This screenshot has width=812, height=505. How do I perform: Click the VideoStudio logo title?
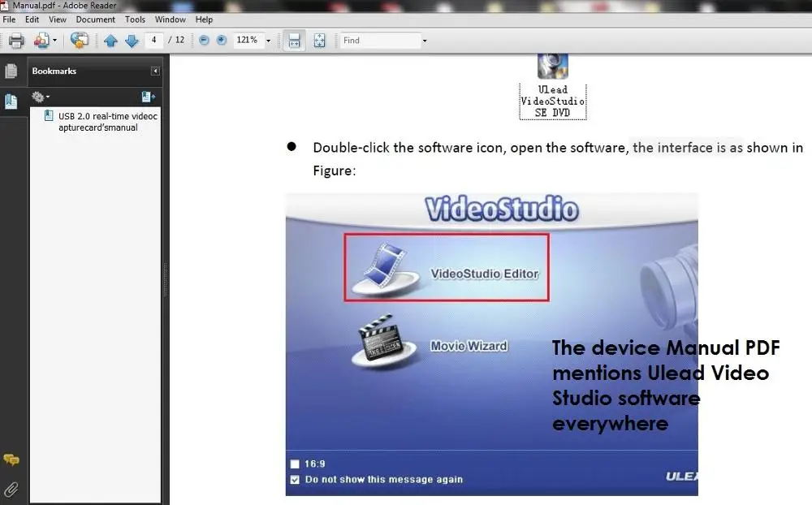(501, 209)
